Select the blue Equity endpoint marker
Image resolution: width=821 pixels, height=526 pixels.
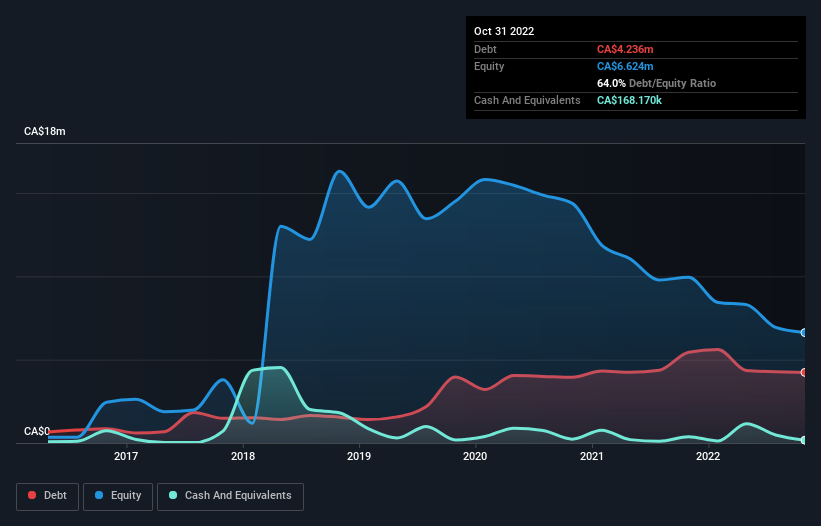coord(804,332)
